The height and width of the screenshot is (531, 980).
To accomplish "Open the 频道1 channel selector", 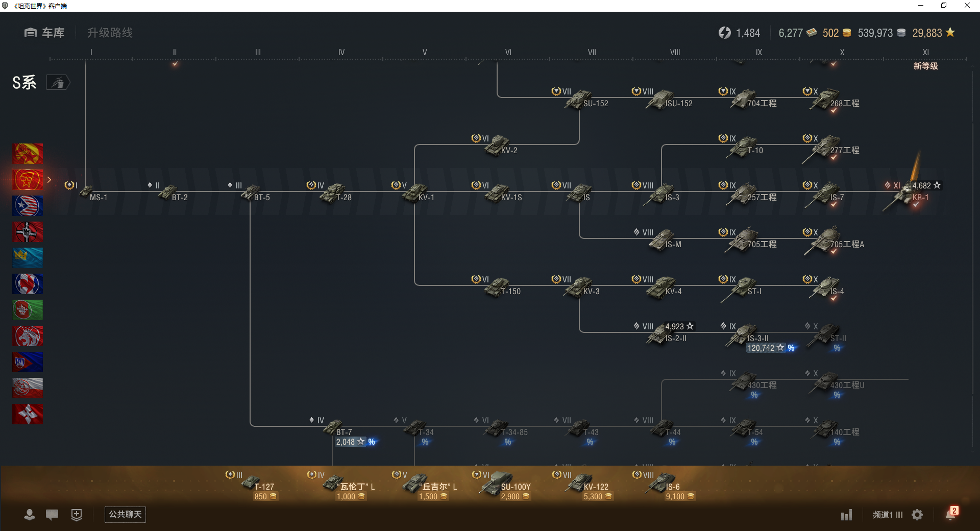I will [x=888, y=515].
